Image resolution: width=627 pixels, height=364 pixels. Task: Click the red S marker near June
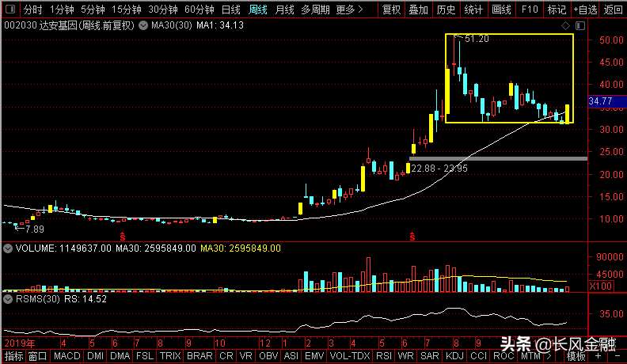(x=122, y=236)
